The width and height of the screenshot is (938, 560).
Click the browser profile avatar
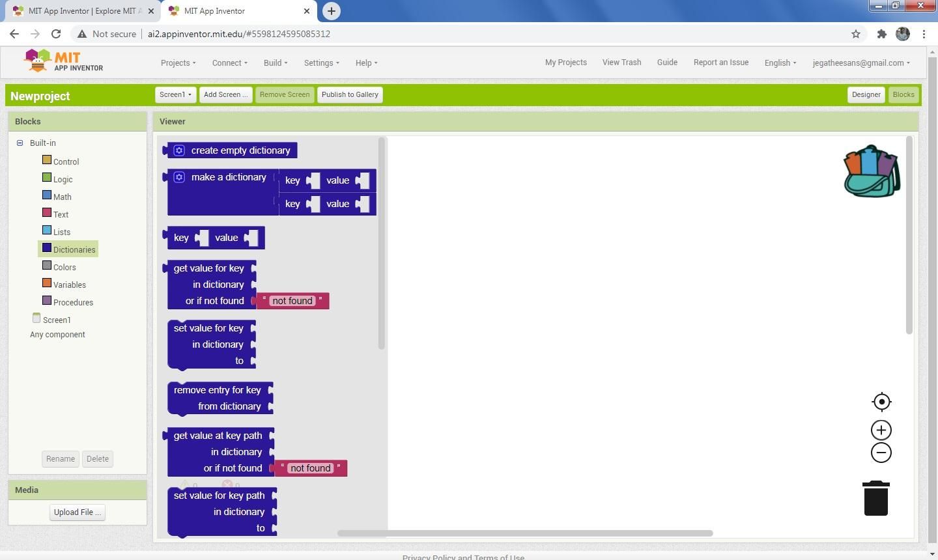pos(902,34)
